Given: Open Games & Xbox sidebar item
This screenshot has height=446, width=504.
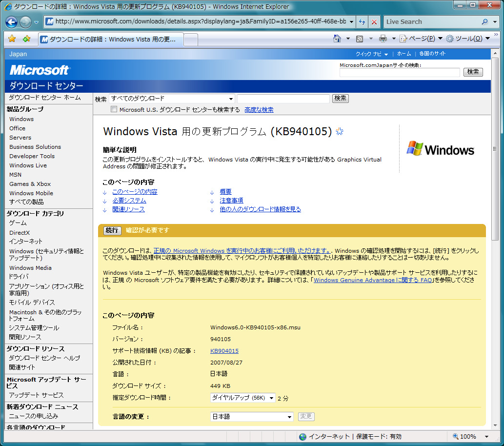Looking at the screenshot, I should tap(30, 184).
